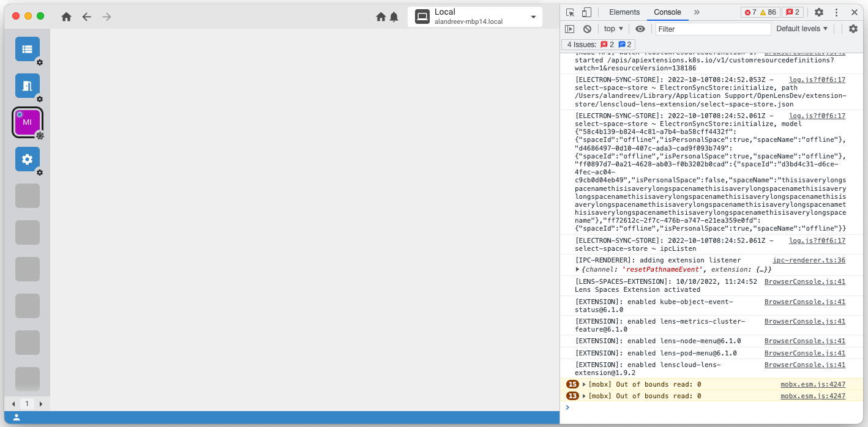Open the Catalog via the list icon
Image resolution: width=868 pixels, height=427 pixels.
pos(27,48)
